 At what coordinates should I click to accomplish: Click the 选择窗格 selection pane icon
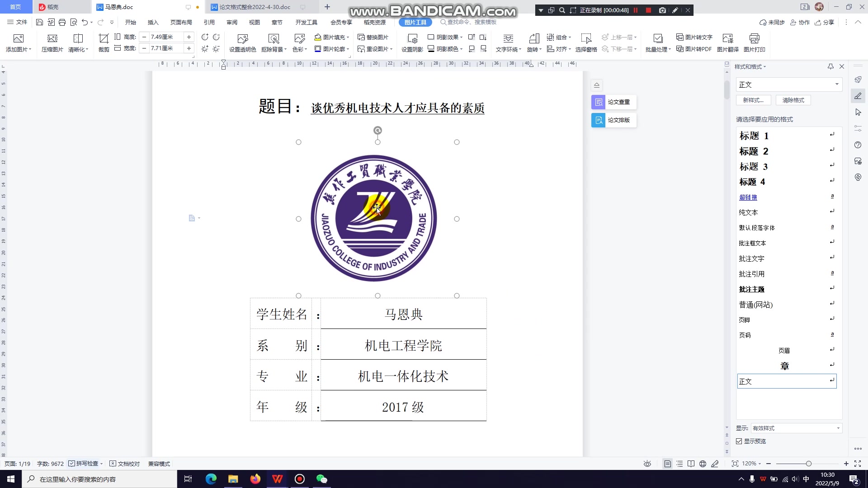tap(586, 43)
